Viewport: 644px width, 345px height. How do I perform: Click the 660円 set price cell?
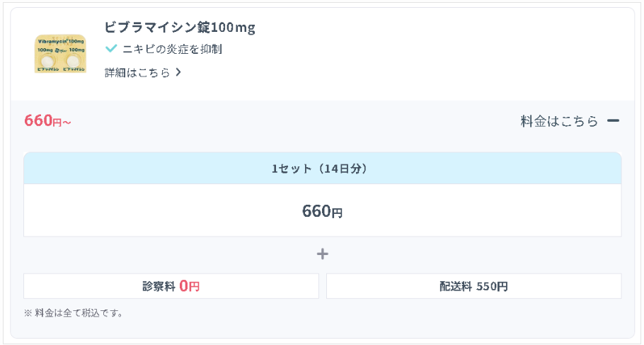(x=322, y=211)
